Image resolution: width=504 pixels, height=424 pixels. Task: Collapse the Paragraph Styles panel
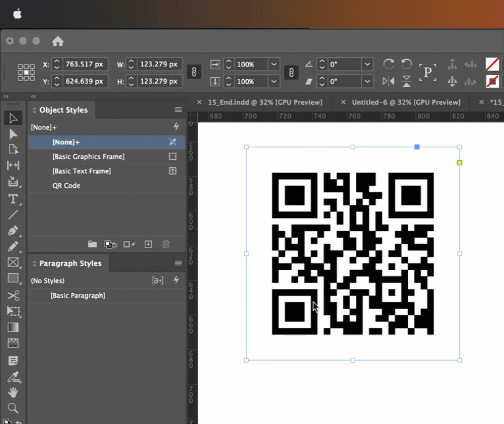[34, 263]
